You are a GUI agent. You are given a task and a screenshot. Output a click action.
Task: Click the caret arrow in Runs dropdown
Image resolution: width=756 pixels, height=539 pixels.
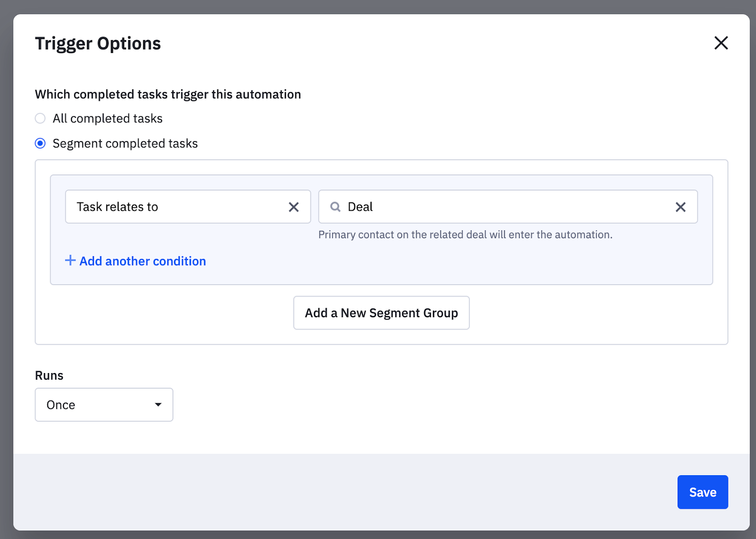coord(158,405)
